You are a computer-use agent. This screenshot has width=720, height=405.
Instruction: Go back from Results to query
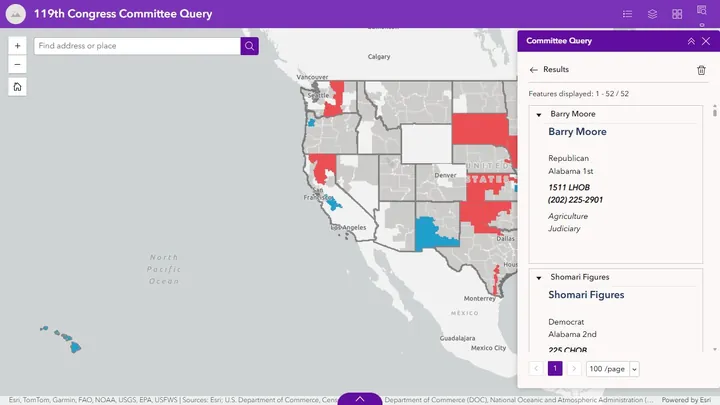coord(533,70)
